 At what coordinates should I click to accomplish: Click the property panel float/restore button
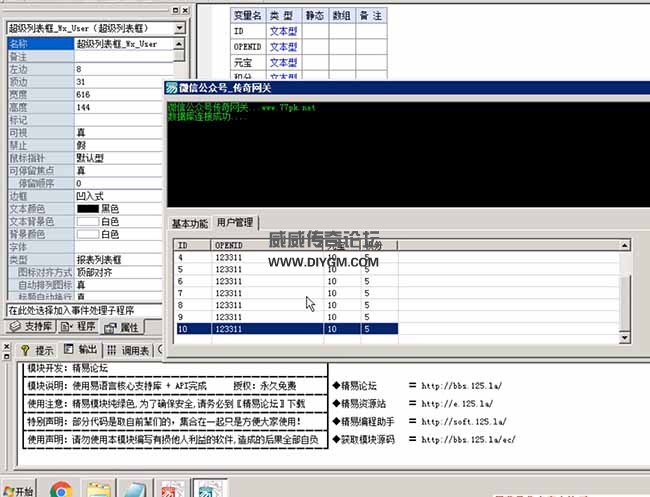point(175,10)
